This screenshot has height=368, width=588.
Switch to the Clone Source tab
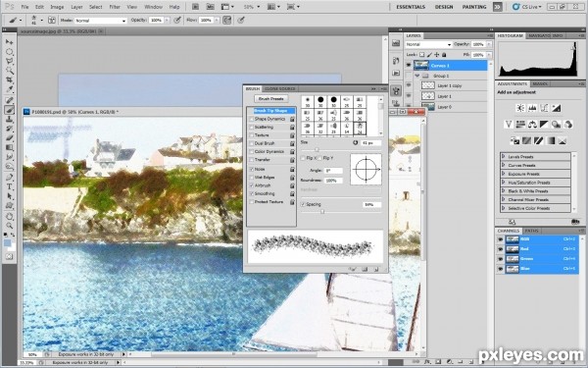tap(279, 89)
